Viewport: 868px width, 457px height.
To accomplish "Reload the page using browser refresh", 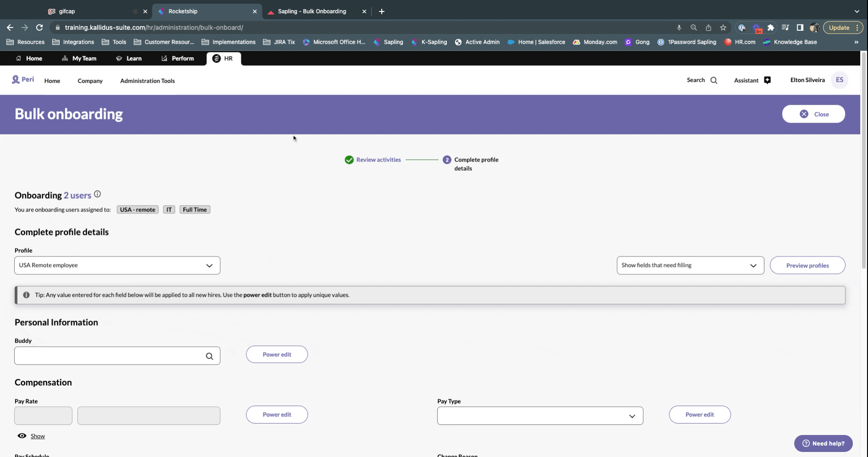I will (39, 28).
